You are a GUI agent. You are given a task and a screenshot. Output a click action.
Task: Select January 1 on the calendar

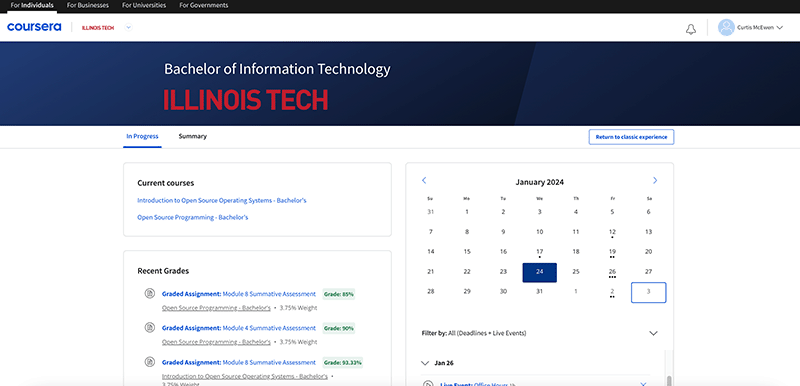[467, 212]
